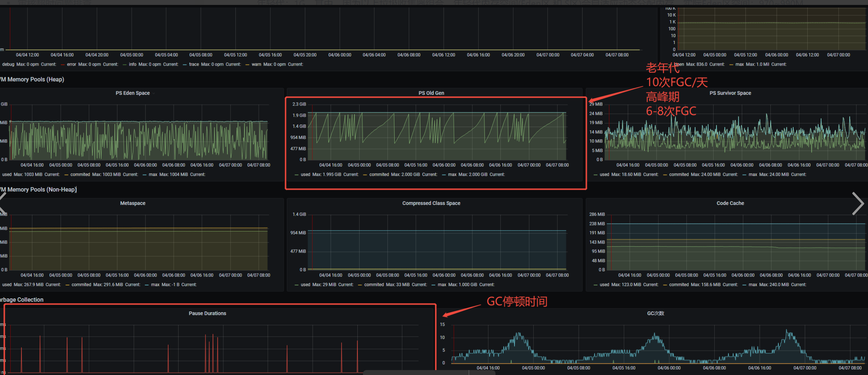This screenshot has width=868, height=375.
Task: Click the Metaspace panel title
Action: [x=133, y=203]
